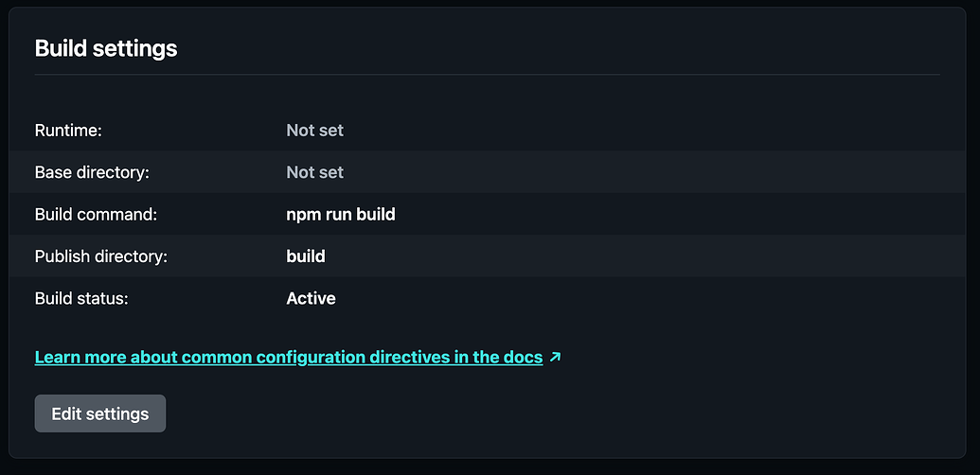Click the 'Active' build status value

pos(311,298)
